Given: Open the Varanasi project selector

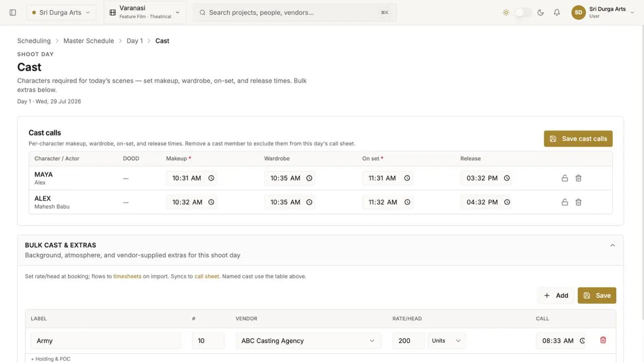Looking at the screenshot, I should [145, 13].
